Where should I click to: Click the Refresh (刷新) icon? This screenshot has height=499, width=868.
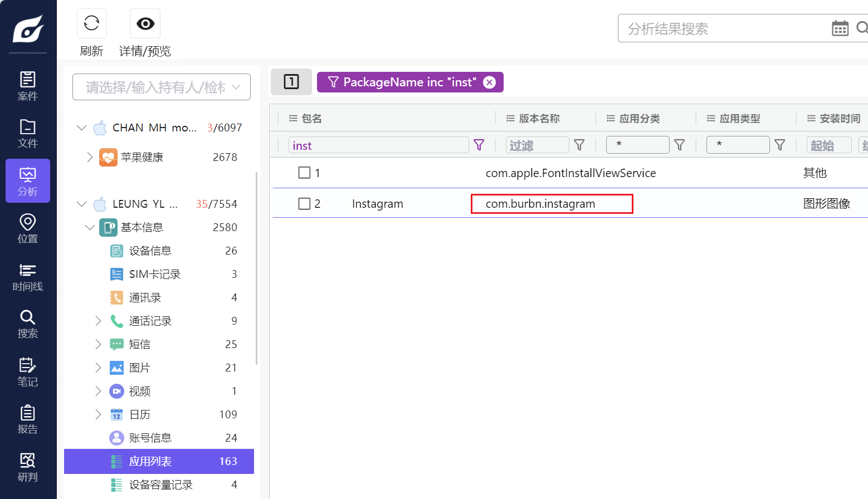click(x=91, y=23)
